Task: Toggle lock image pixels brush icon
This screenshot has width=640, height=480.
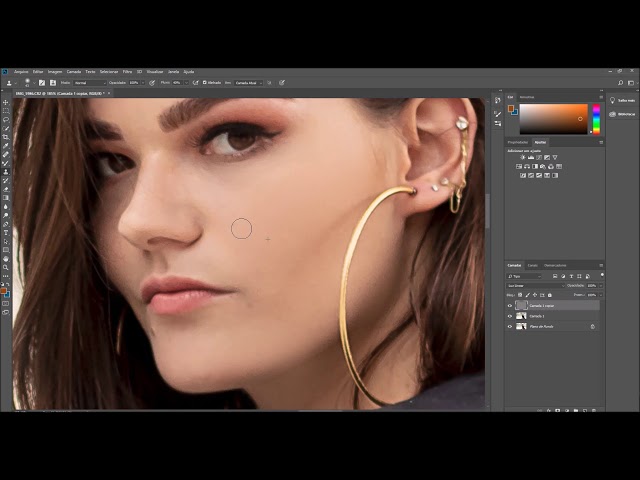Action: click(527, 295)
